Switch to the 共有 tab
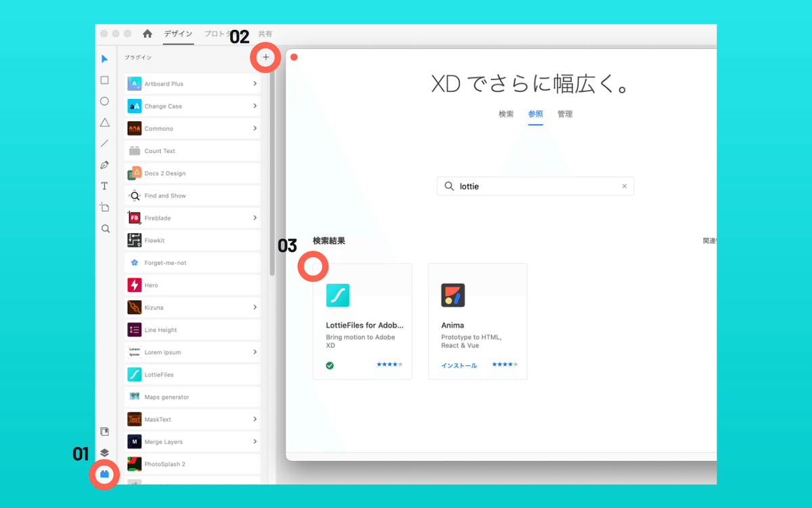 pyautogui.click(x=266, y=34)
